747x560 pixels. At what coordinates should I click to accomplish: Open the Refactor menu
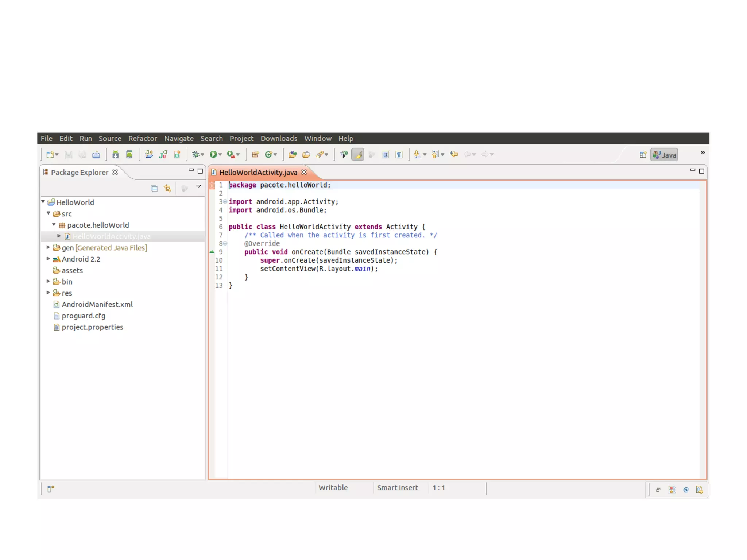142,138
